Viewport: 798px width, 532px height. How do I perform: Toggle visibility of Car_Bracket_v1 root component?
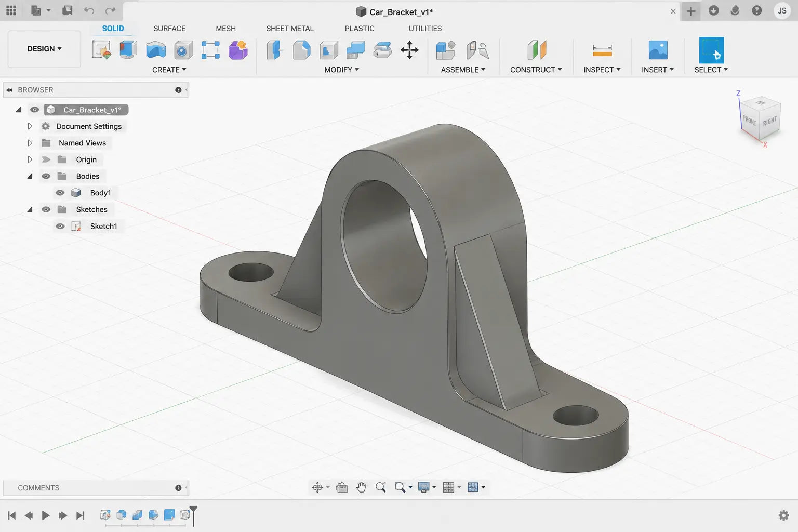pyautogui.click(x=34, y=110)
